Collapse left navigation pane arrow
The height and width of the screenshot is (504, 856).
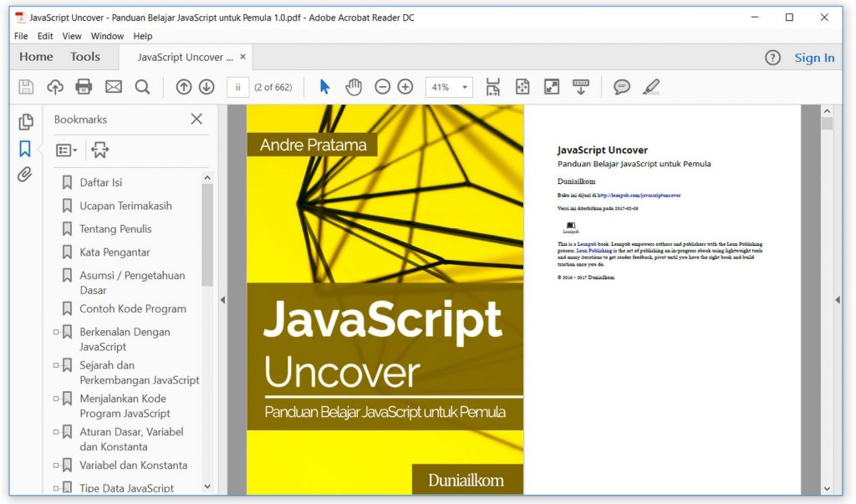pyautogui.click(x=222, y=300)
